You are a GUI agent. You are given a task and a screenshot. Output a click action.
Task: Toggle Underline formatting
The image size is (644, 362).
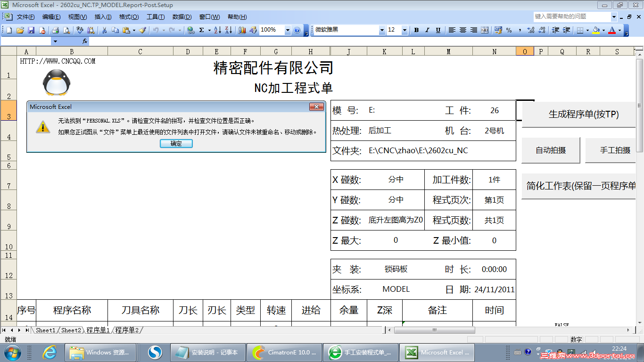[x=437, y=30]
